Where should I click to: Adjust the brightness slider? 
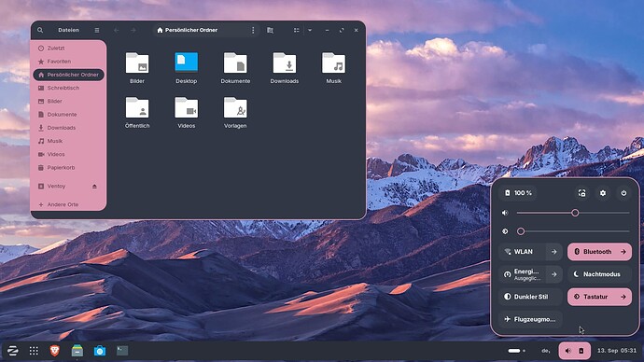coord(573,231)
